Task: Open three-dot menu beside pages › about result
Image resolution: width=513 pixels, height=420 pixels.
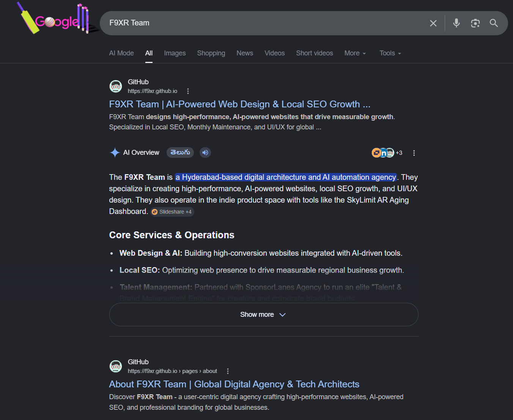Action: pos(228,371)
